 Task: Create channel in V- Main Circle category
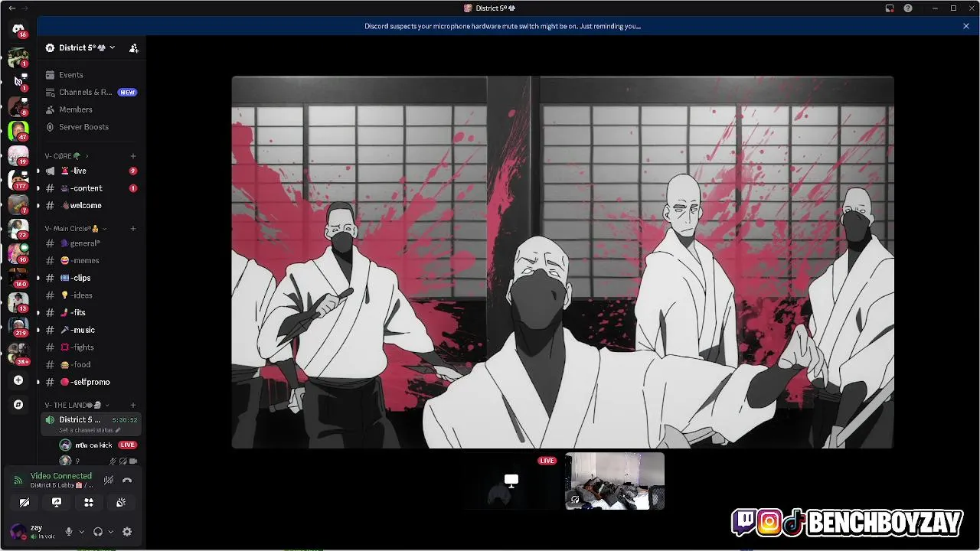[x=133, y=228]
